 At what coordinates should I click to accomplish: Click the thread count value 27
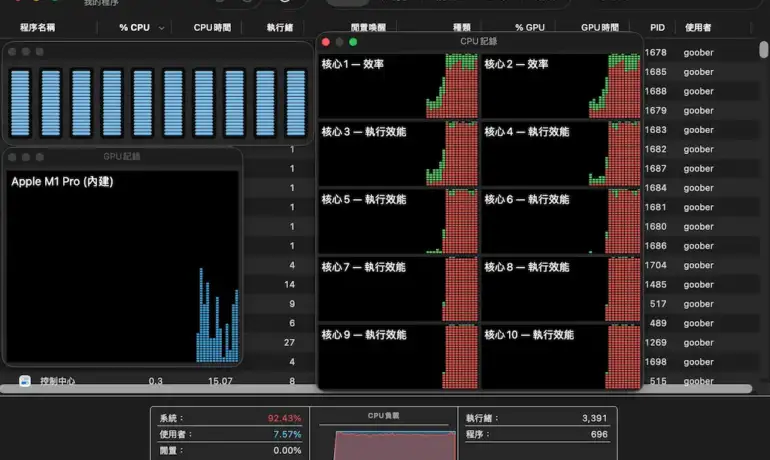pos(289,343)
